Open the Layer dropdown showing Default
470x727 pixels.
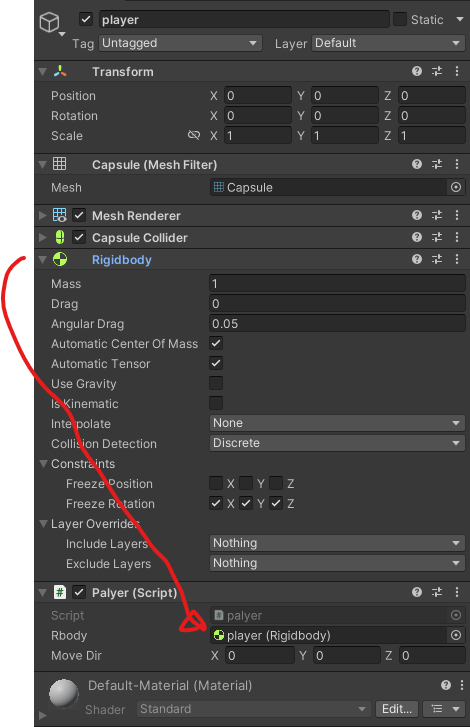[x=388, y=43]
